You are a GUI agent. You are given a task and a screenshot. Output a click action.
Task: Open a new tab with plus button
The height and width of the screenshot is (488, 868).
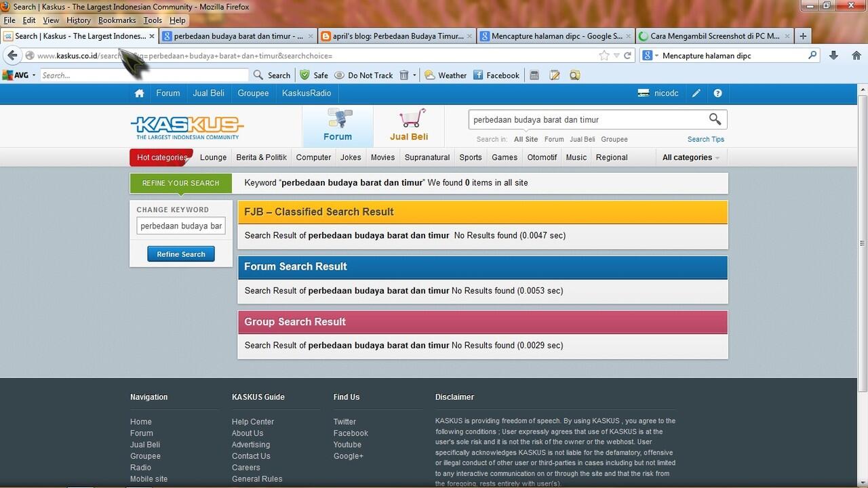pos(803,36)
